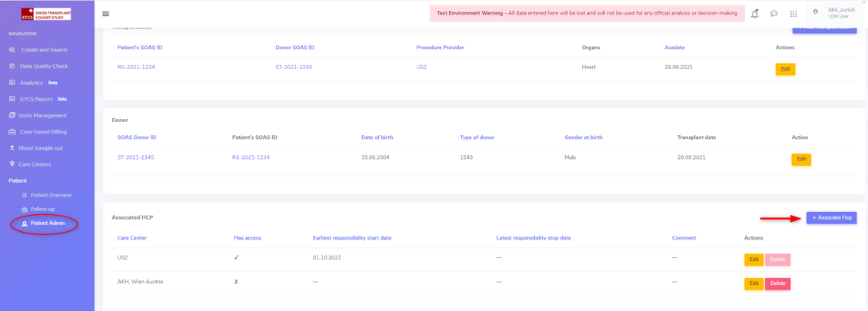
Task: Click the Create and Search magnifier icon
Action: (x=12, y=50)
